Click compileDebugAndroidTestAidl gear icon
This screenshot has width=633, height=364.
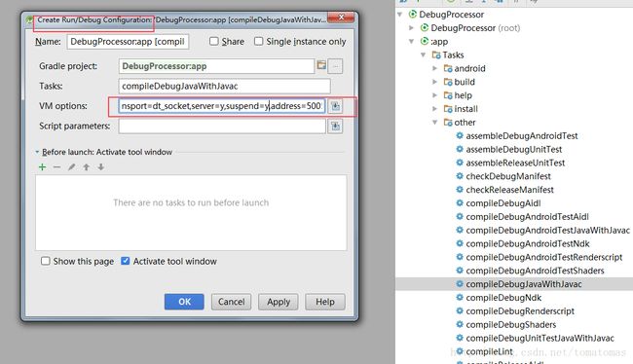point(460,216)
